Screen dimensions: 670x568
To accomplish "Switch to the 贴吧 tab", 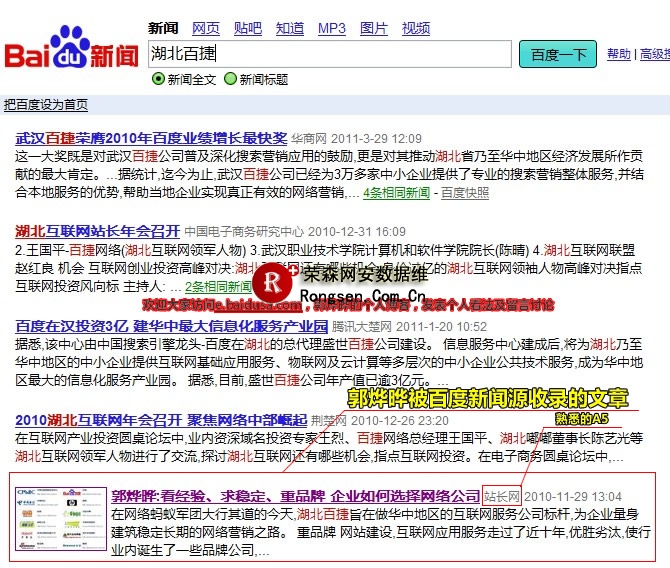I will point(248,28).
